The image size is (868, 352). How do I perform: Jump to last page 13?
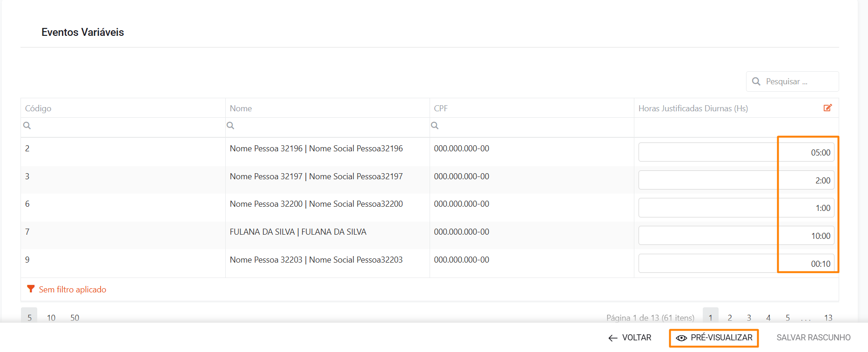click(828, 318)
